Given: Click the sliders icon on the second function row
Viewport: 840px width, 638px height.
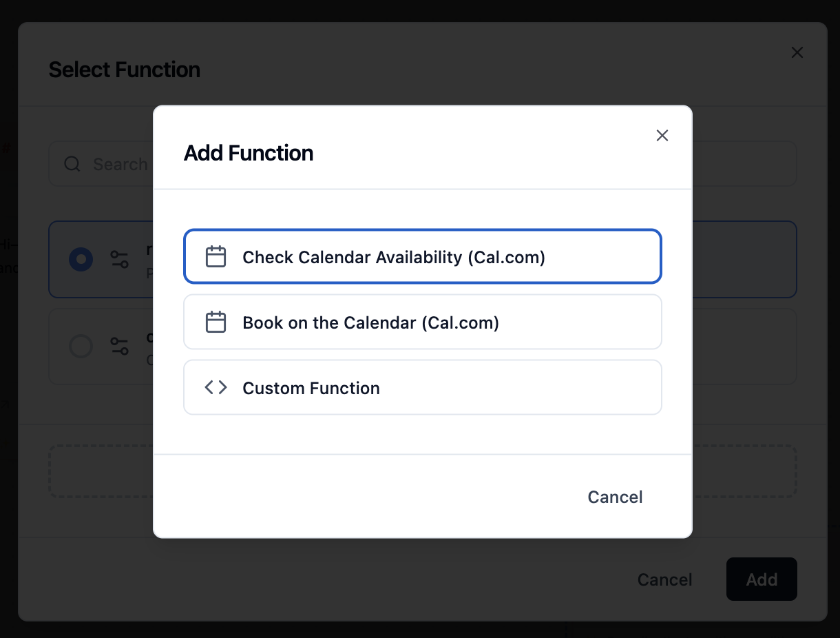Looking at the screenshot, I should 119,346.
